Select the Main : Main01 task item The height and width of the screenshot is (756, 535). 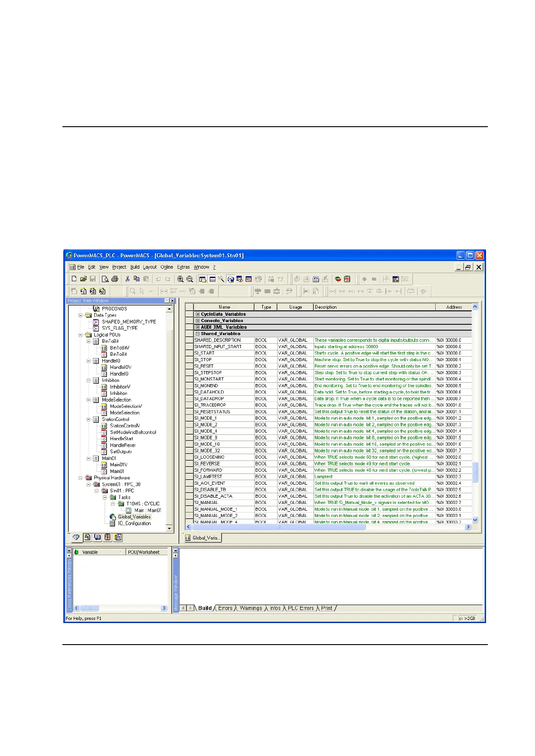click(x=147, y=510)
